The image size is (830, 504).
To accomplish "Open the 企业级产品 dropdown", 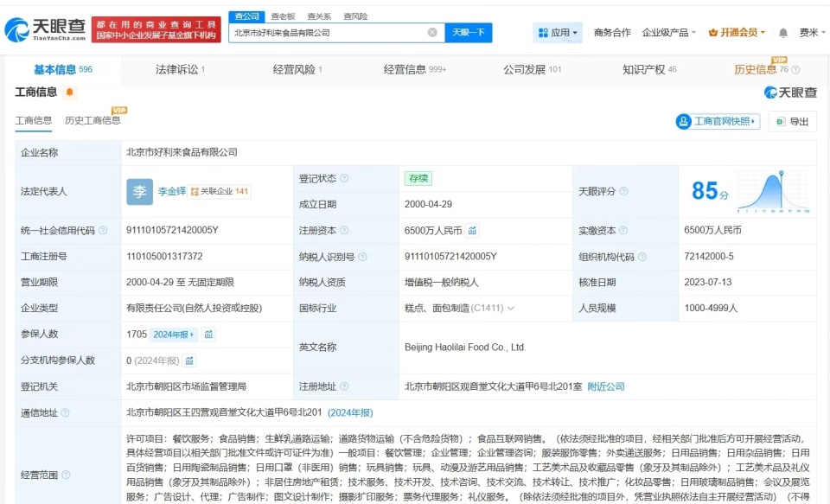I will tap(667, 31).
